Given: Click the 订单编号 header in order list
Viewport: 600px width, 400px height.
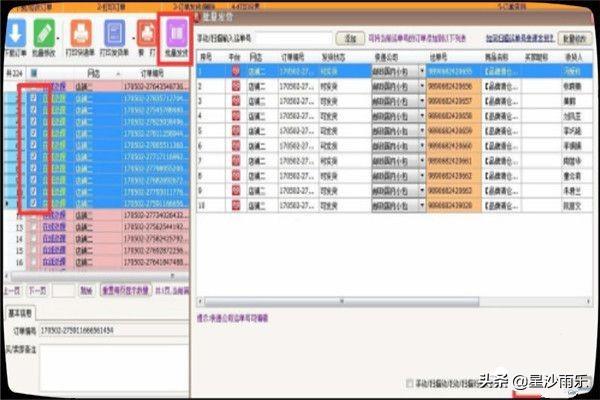Looking at the screenshot, I should pos(153,73).
